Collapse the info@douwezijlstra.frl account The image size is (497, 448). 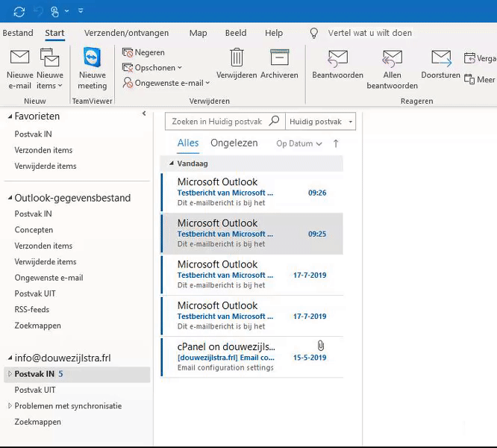[x=10, y=358]
